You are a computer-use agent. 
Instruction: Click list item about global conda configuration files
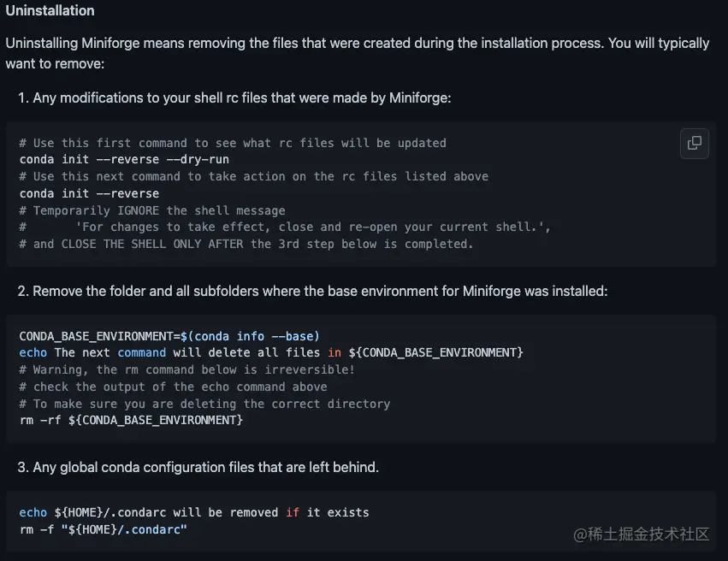198,468
